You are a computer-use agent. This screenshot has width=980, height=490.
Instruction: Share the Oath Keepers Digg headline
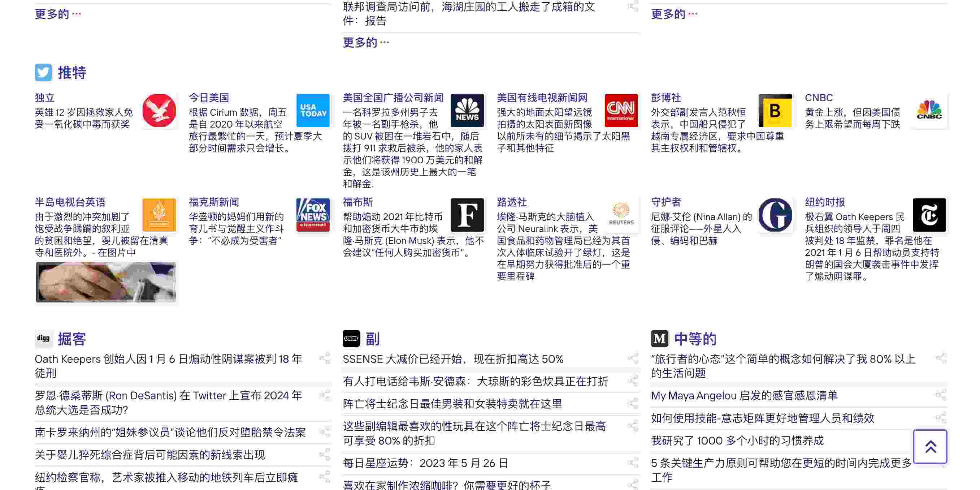coord(325,358)
